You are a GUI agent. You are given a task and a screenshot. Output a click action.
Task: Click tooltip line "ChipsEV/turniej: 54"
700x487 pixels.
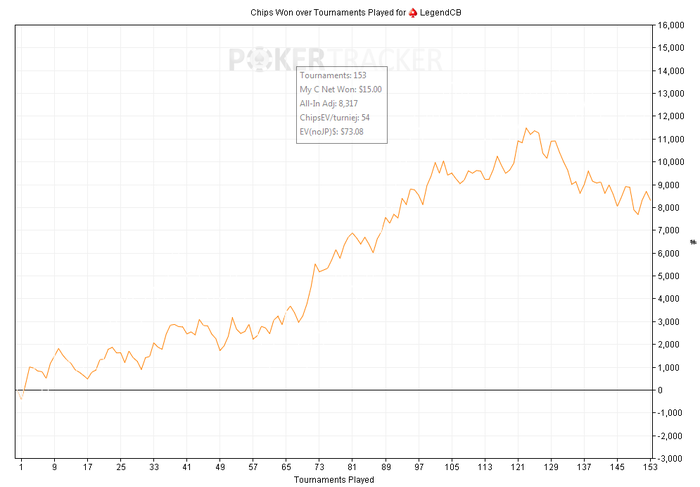click(335, 117)
